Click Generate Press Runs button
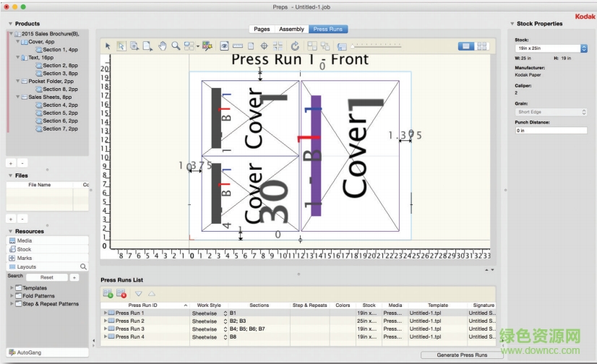Viewport: 597px width, 364px height. 462,355
